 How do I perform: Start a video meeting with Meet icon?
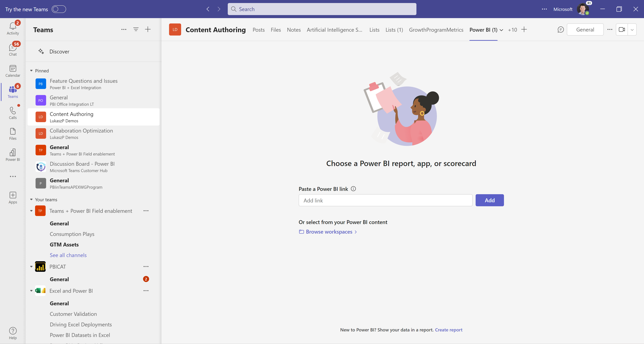(622, 29)
